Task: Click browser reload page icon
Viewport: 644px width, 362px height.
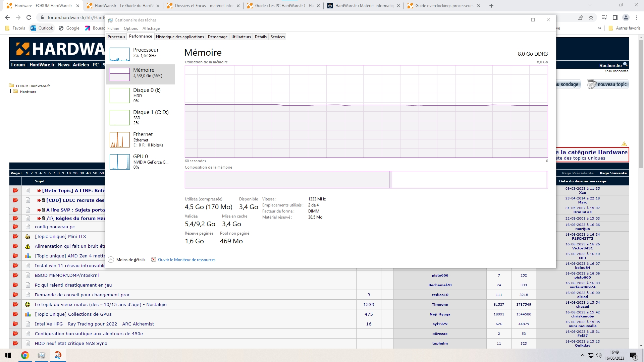Action: pyautogui.click(x=29, y=17)
